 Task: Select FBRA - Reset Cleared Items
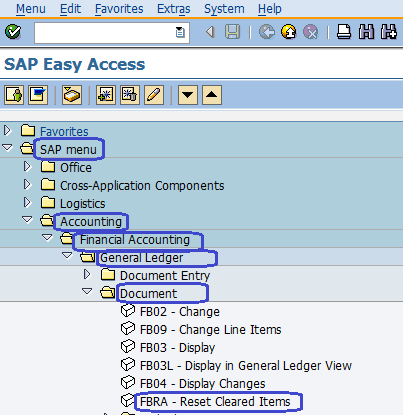coord(215,401)
